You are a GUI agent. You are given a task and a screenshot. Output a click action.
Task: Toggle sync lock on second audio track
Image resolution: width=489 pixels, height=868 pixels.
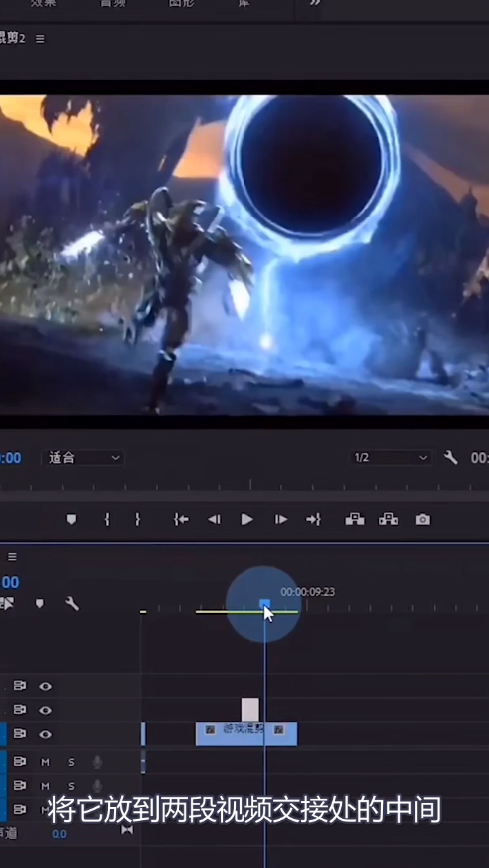pyautogui.click(x=20, y=785)
